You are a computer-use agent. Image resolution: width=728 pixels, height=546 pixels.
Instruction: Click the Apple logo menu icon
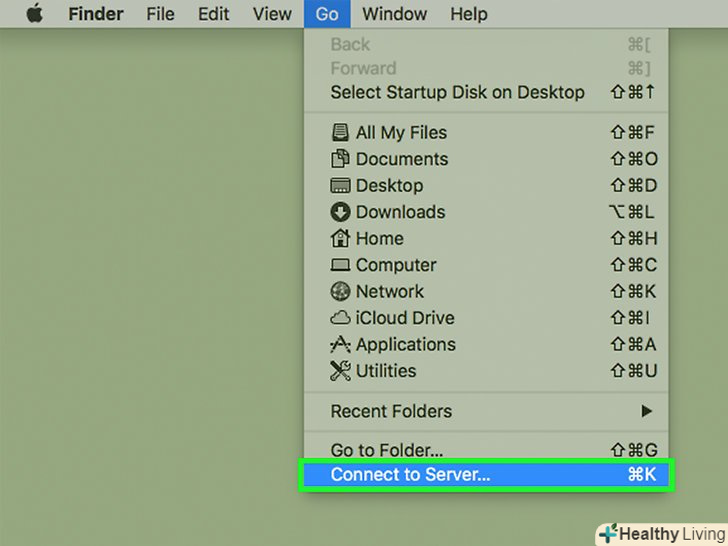pyautogui.click(x=34, y=14)
